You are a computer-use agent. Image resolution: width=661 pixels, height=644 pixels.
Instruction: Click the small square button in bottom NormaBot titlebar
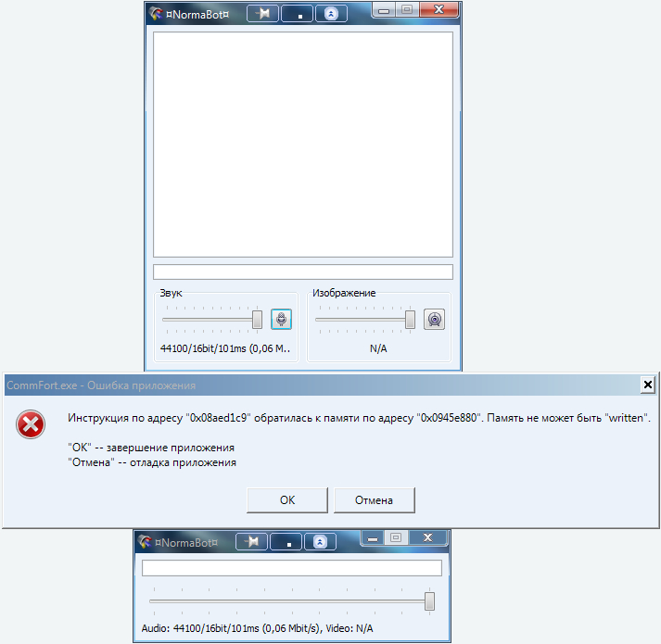click(x=286, y=541)
